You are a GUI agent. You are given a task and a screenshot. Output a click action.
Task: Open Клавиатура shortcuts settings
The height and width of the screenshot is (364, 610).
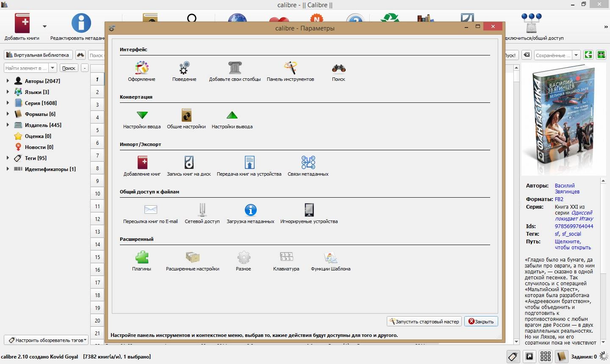click(286, 261)
